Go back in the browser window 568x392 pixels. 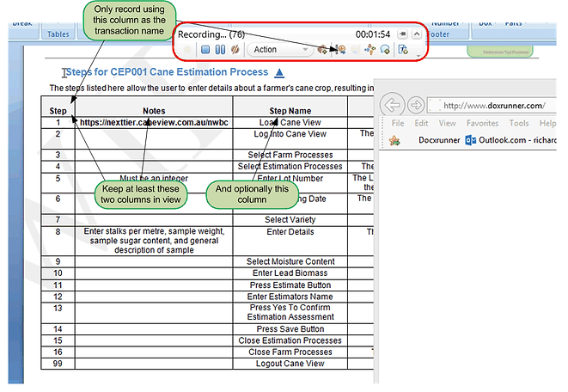click(x=393, y=105)
